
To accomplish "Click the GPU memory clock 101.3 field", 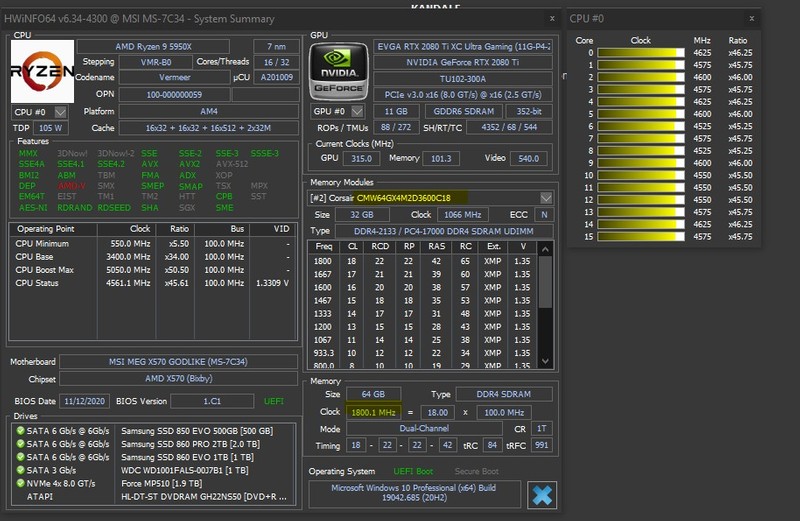I will point(441,159).
